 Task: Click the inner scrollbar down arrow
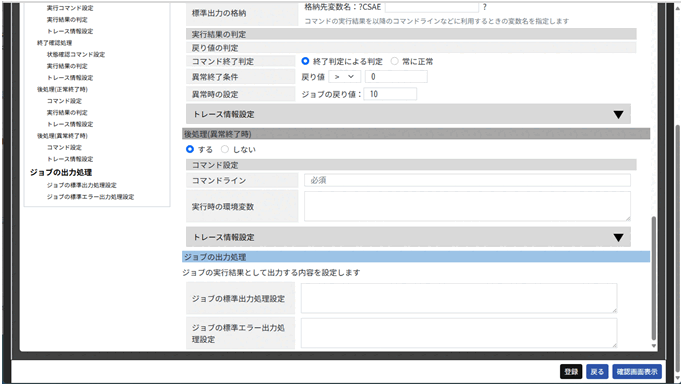click(653, 346)
